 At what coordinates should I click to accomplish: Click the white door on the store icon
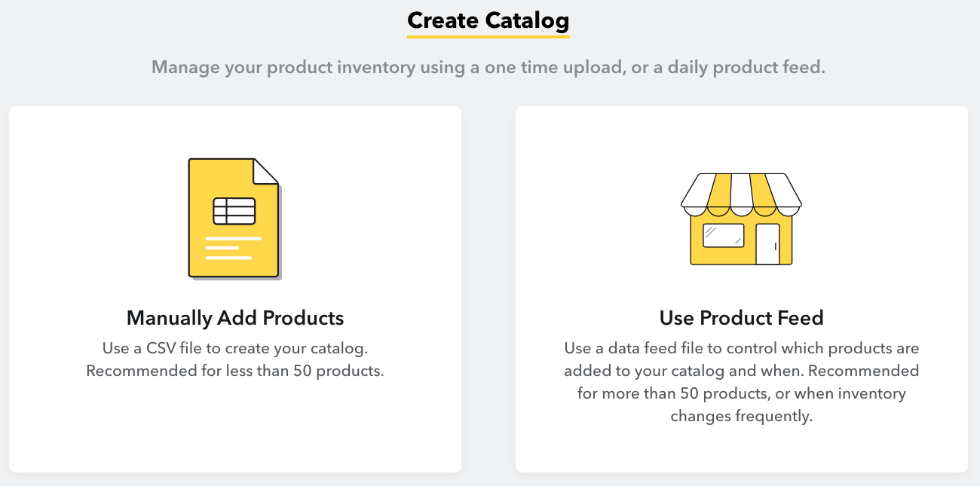tap(767, 243)
